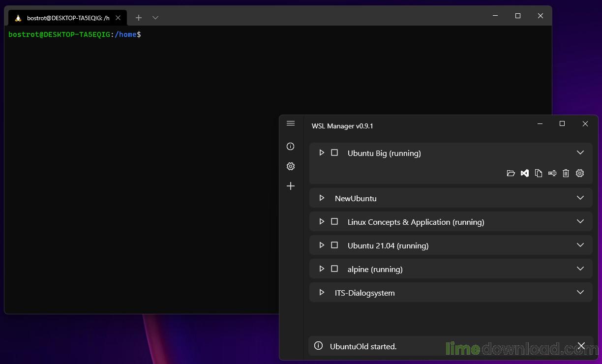
Task: Add a new distro with the plus icon
Action: [291, 186]
